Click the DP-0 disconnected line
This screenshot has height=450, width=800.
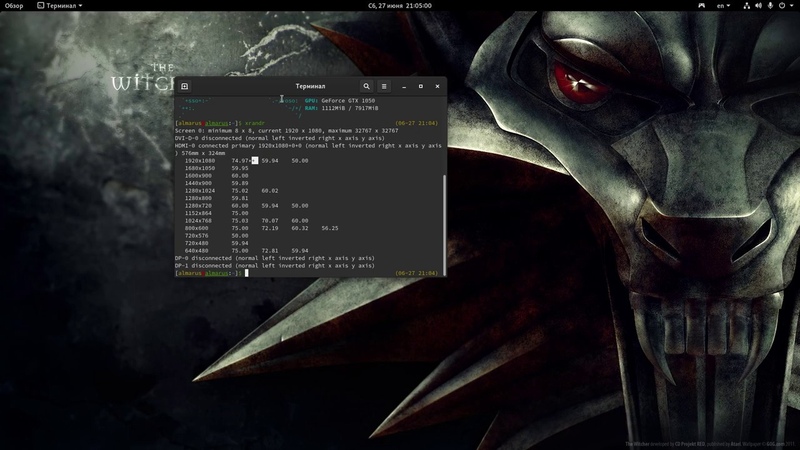(274, 258)
